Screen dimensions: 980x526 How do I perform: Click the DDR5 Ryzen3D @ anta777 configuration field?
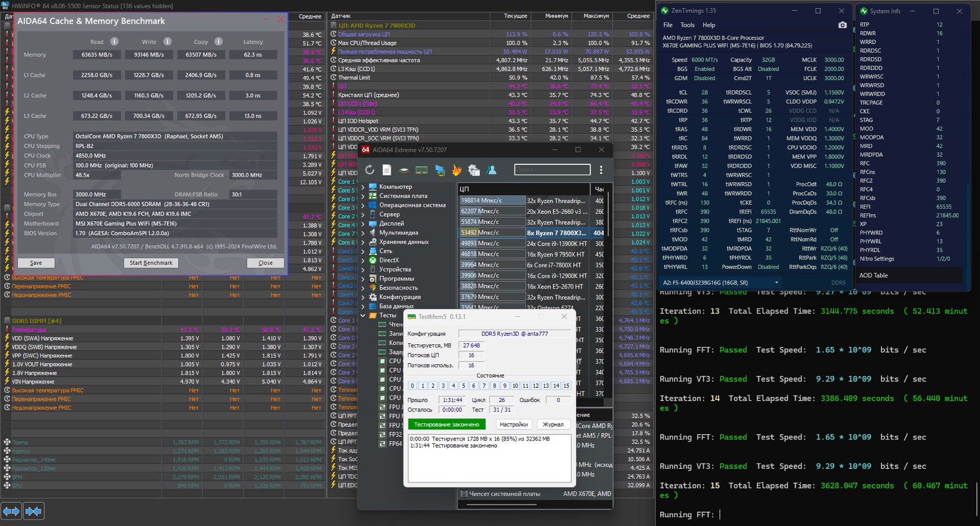[x=514, y=333]
